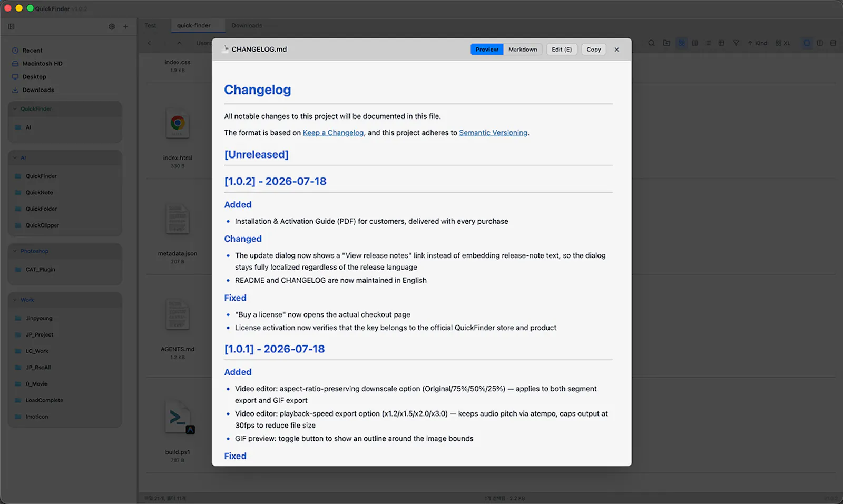Open JP_Project folder in sidebar
The image size is (843, 504).
pos(40,335)
